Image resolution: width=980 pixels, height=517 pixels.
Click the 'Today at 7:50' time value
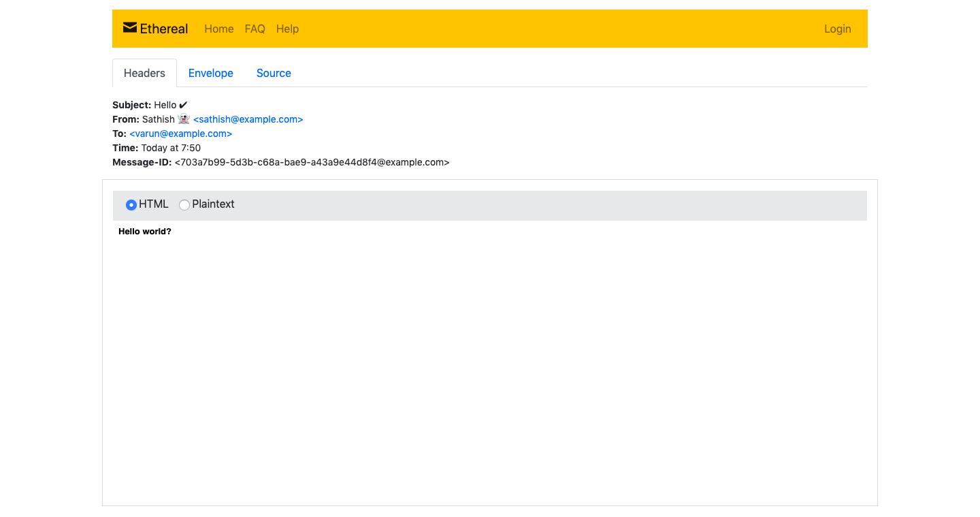tap(171, 148)
